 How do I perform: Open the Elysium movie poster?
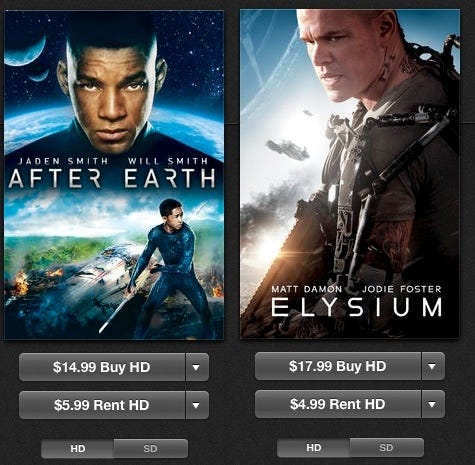pyautogui.click(x=350, y=174)
